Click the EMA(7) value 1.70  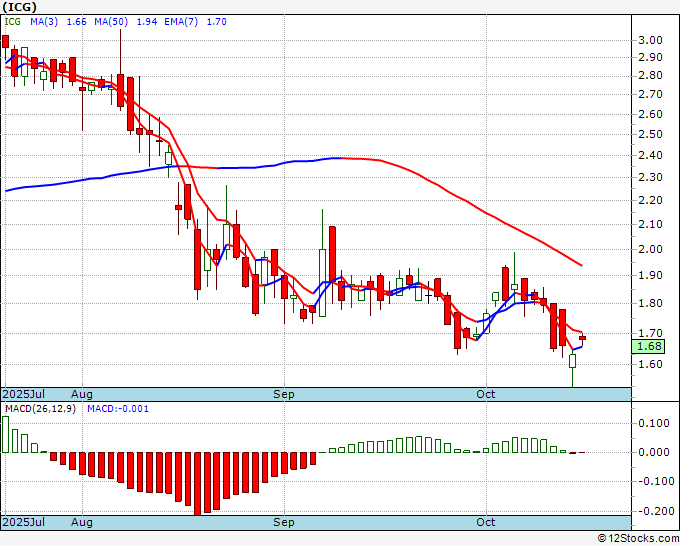point(216,22)
